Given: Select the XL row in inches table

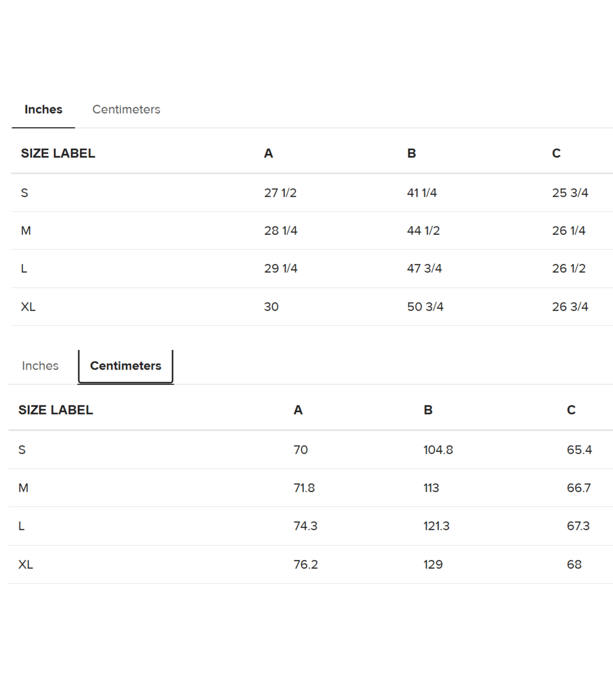Looking at the screenshot, I should click(312, 306).
